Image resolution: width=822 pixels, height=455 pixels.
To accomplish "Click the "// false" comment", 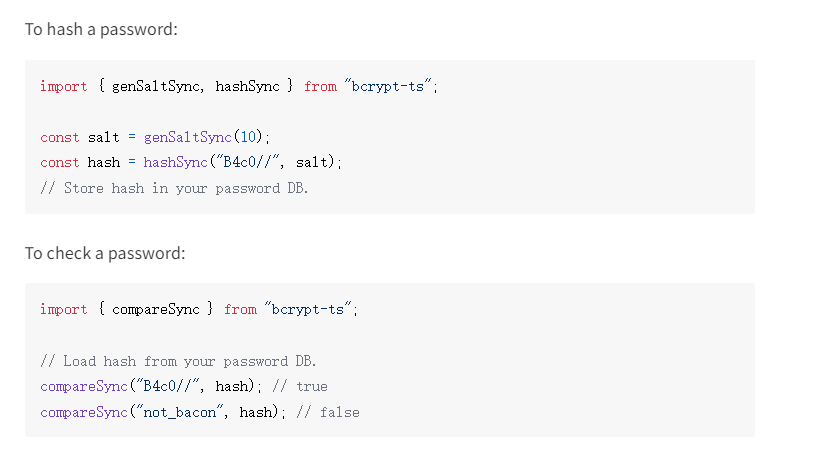I will 328,412.
